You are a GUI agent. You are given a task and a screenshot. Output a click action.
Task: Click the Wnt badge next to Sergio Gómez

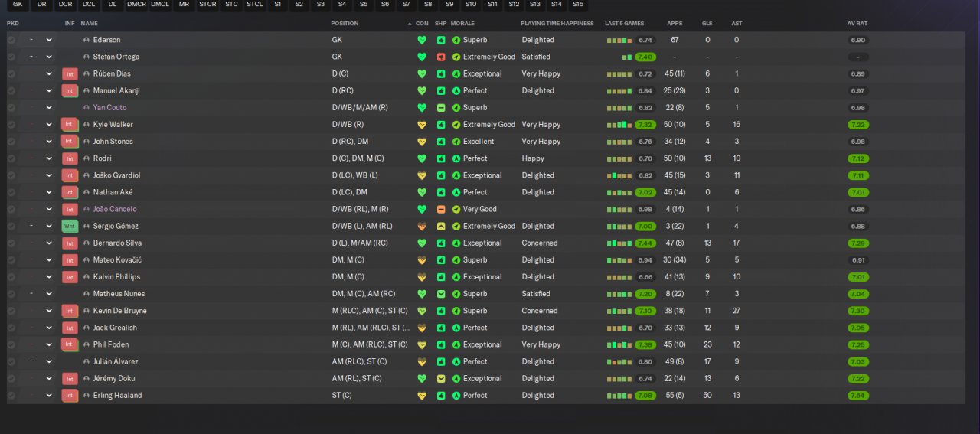pos(70,226)
